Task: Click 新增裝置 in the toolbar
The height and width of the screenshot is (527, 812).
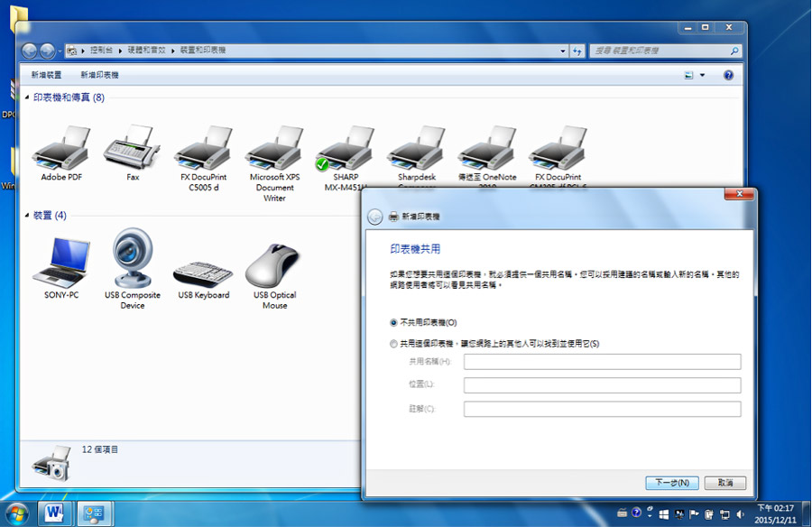Action: 46,75
